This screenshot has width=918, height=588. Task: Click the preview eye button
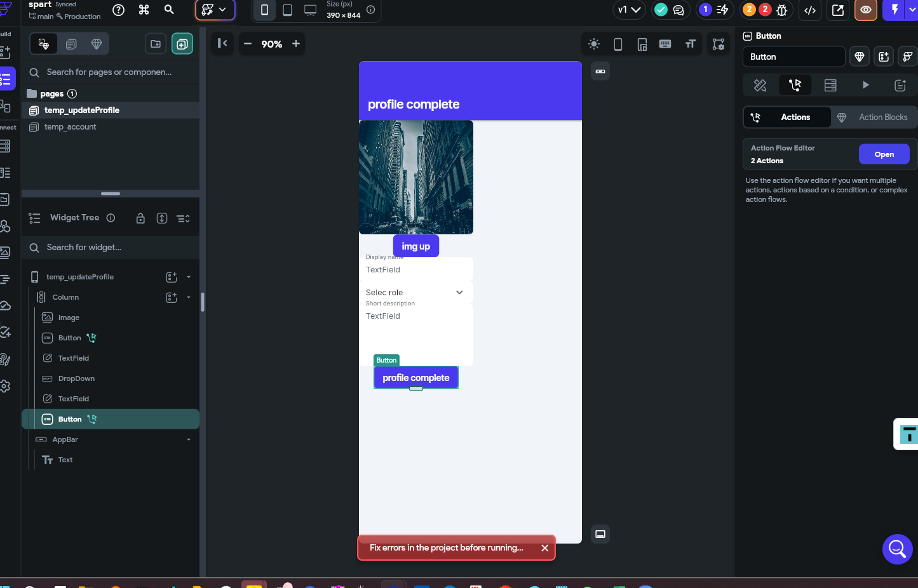click(866, 10)
